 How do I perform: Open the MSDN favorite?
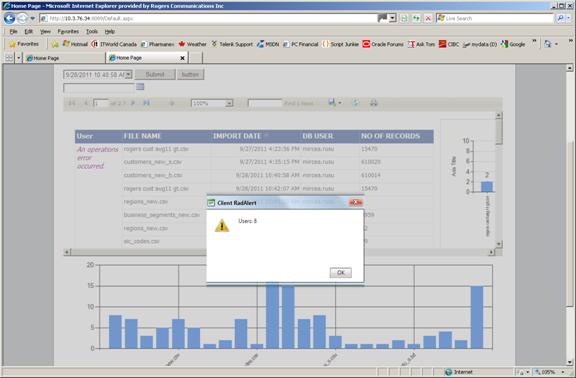268,44
